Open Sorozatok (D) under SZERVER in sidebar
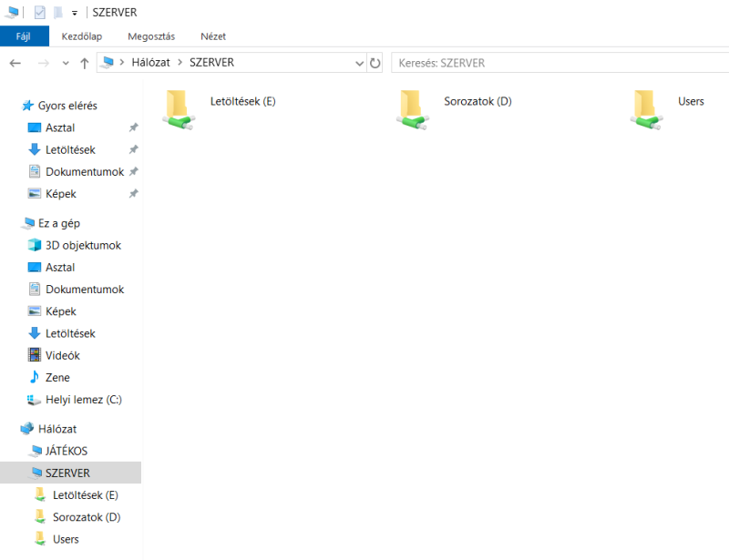 pyautogui.click(x=87, y=517)
